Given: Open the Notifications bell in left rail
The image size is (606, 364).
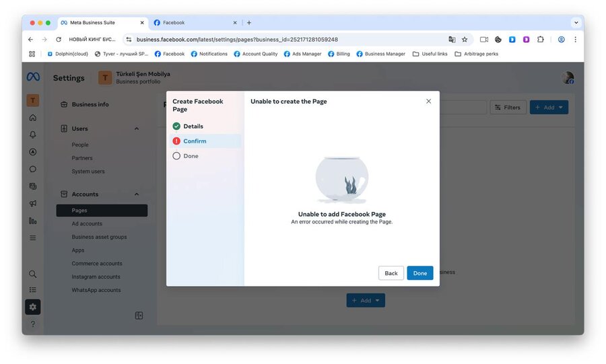Looking at the screenshot, I should click(x=32, y=135).
